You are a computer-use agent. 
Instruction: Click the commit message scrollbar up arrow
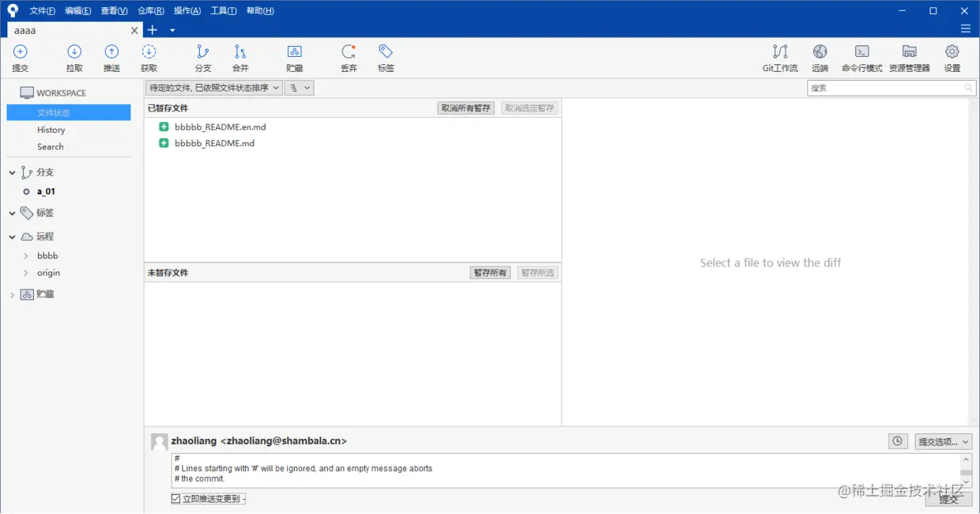pos(966,459)
